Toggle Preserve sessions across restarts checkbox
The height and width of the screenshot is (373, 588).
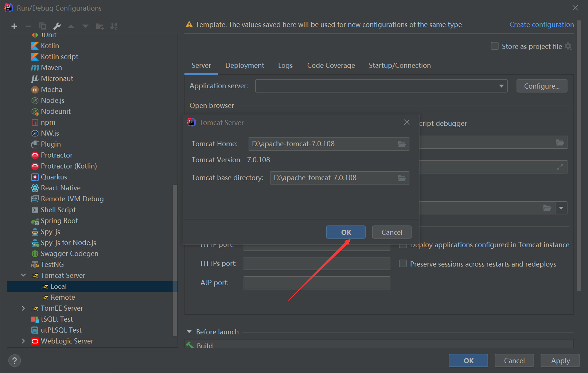(x=403, y=264)
